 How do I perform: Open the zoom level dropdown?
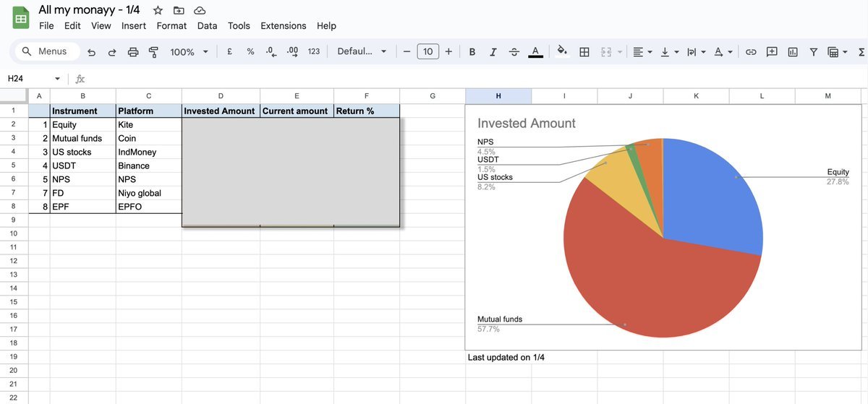189,52
